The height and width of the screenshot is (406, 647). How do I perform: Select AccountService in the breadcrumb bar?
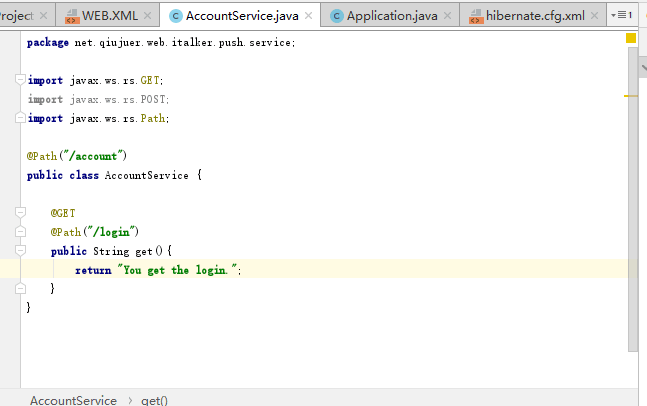[73, 400]
